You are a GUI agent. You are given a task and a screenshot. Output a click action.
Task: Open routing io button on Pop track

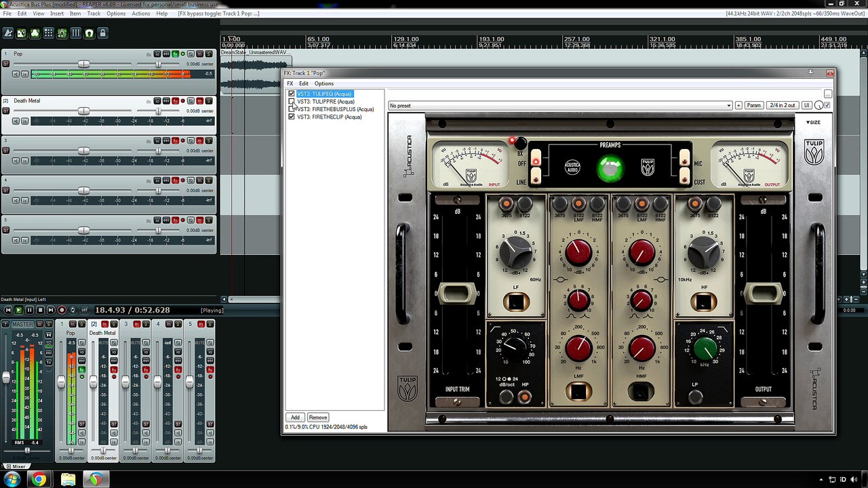pyautogui.click(x=157, y=54)
